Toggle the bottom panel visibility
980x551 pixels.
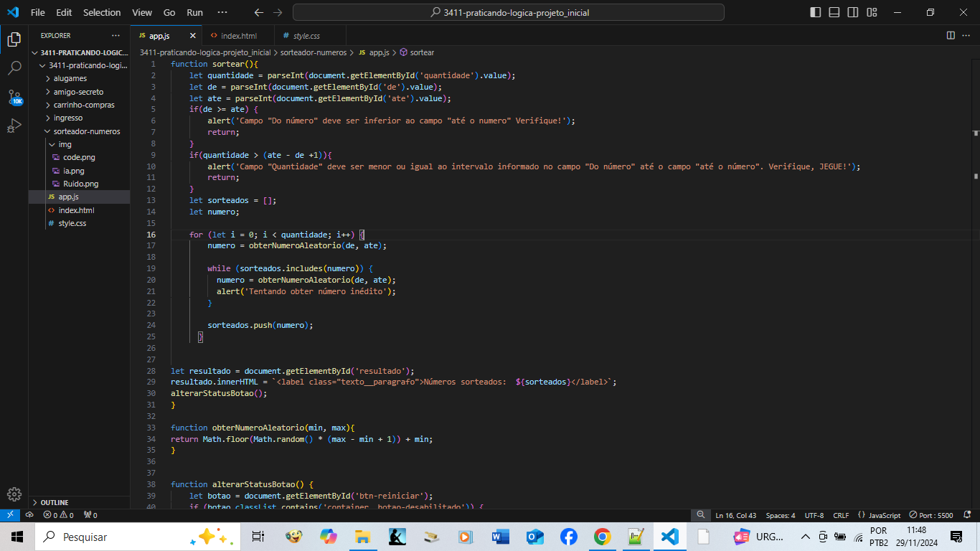pos(834,12)
